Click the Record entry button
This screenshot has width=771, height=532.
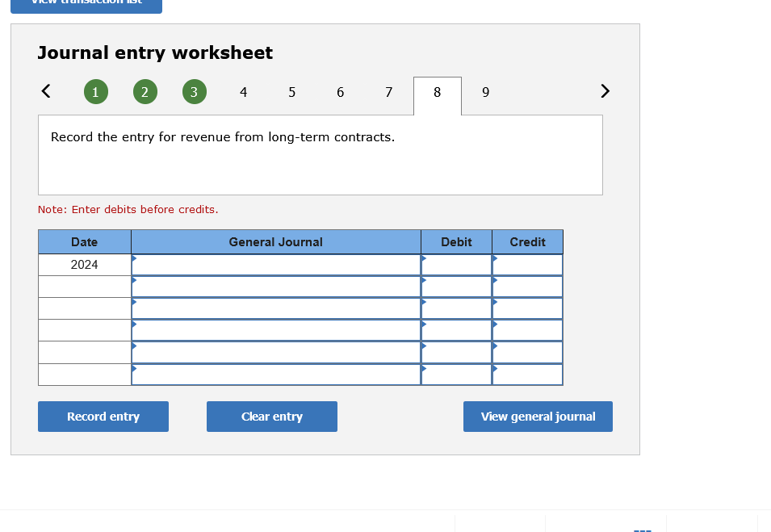click(x=103, y=416)
